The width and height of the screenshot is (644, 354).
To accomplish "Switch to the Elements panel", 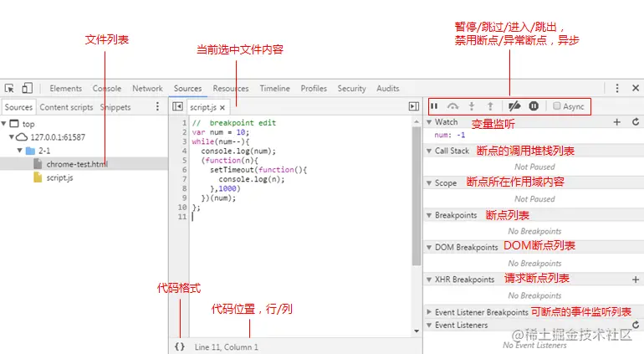I will tap(66, 89).
